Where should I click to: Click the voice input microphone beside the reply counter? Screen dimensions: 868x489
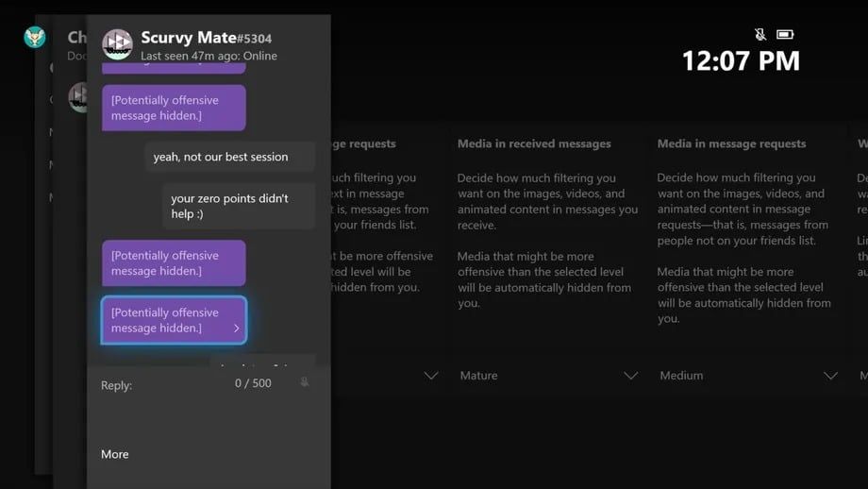coord(304,382)
